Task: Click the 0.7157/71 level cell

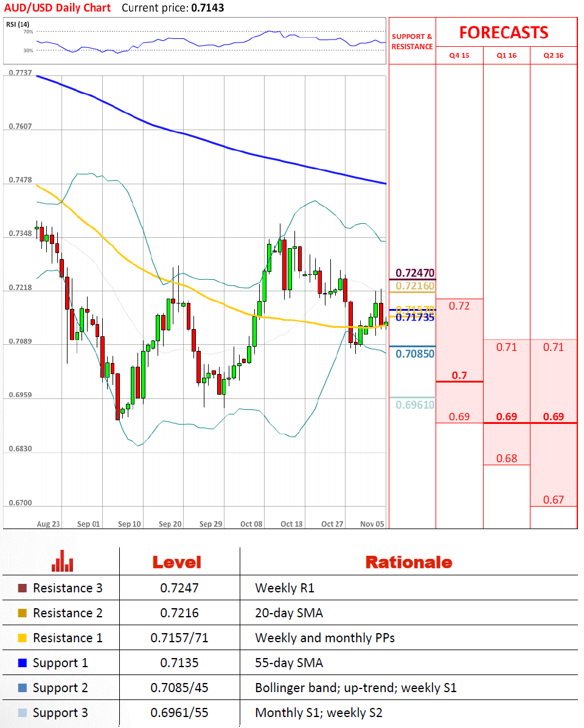Action: click(179, 638)
